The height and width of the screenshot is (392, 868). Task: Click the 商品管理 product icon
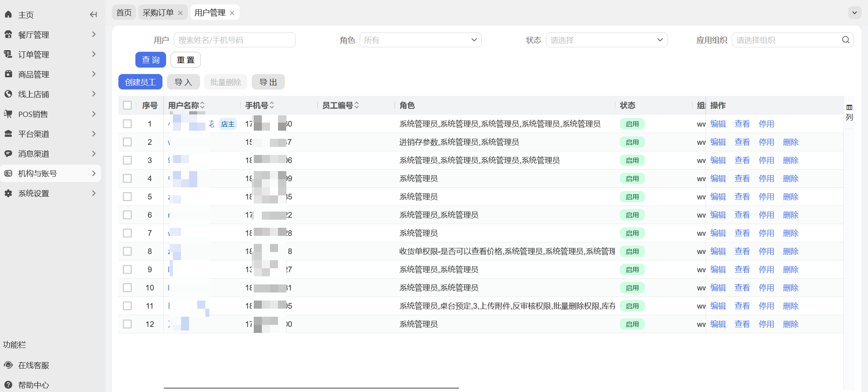8,74
